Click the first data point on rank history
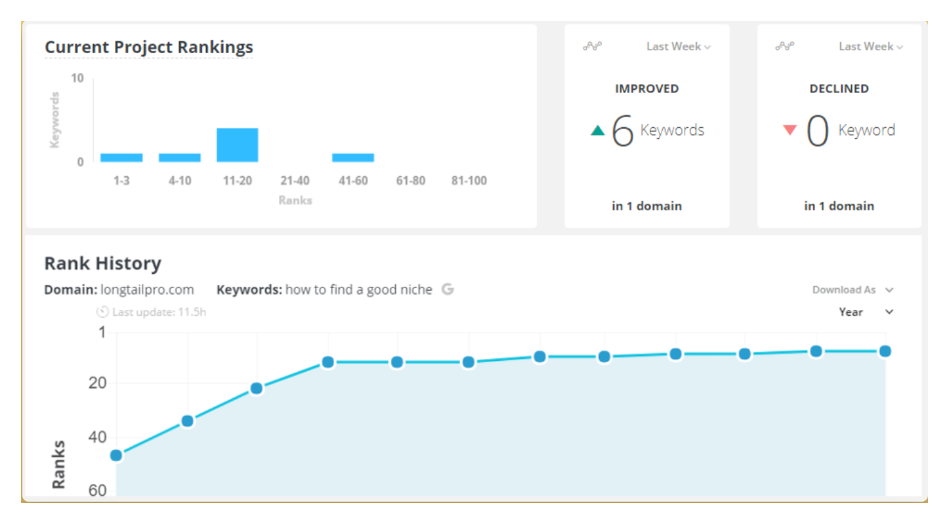Viewport: 951px width, 512px height. [116, 455]
